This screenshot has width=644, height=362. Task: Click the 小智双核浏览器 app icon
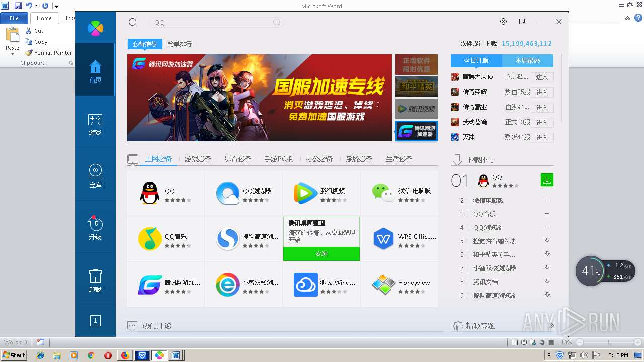coord(228,285)
